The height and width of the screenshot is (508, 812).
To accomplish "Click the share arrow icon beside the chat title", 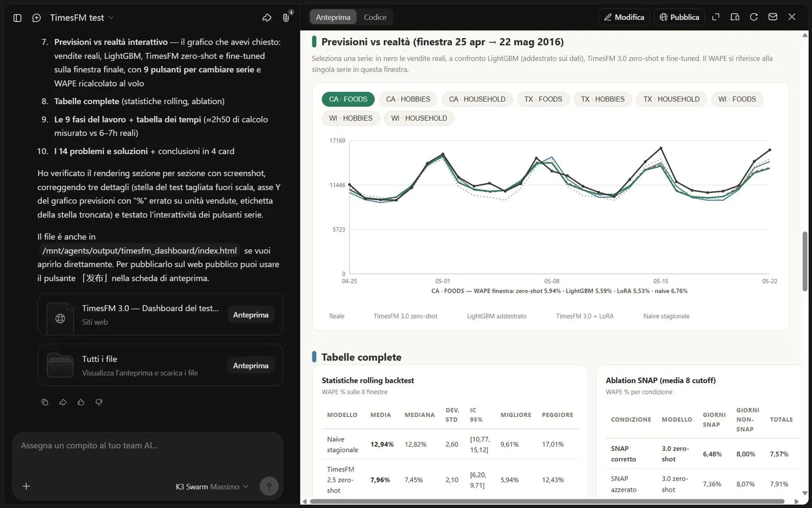I will (x=267, y=17).
